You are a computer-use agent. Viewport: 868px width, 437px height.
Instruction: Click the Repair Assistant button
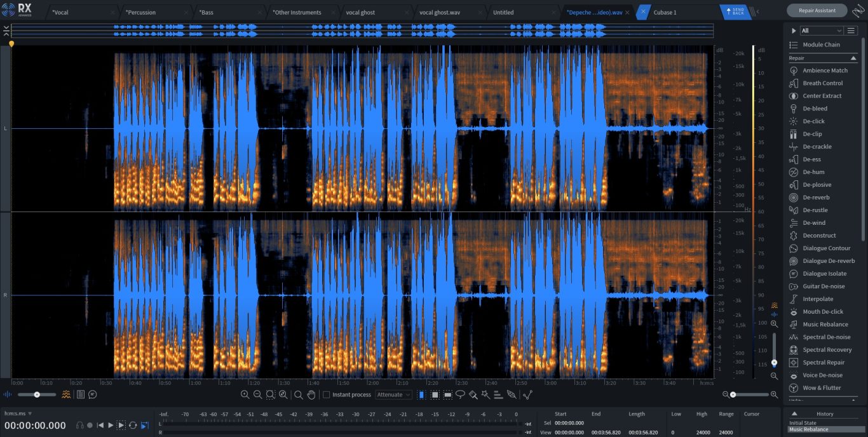point(817,11)
